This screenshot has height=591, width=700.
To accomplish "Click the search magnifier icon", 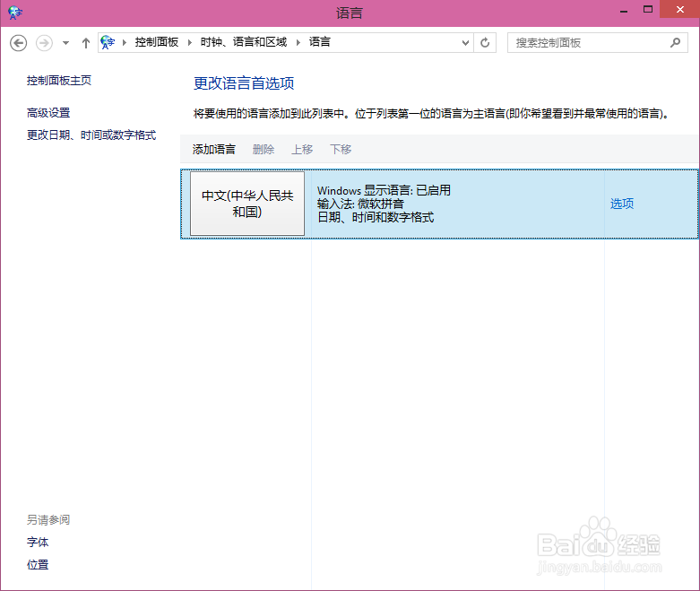I will (x=675, y=42).
